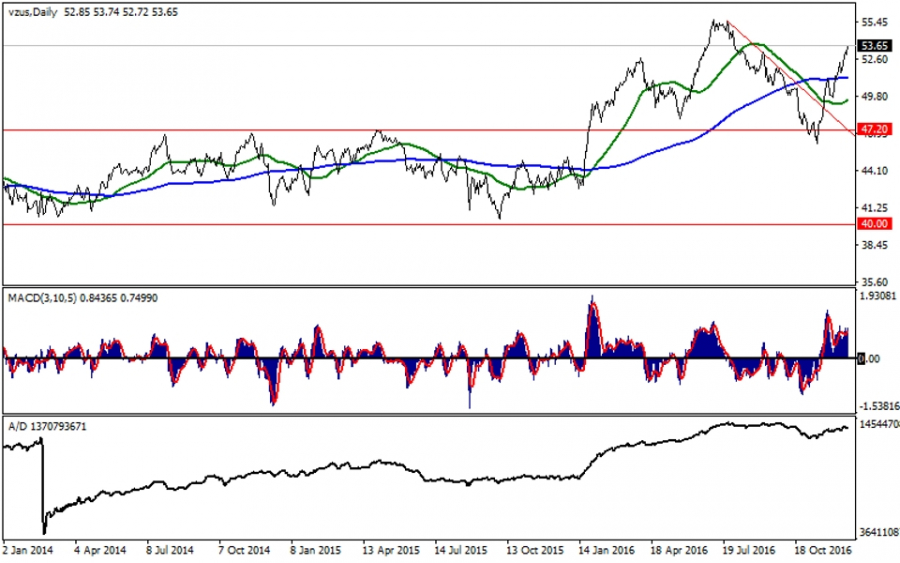
Task: Select the 35.60 price axis label
Action: tap(875, 282)
